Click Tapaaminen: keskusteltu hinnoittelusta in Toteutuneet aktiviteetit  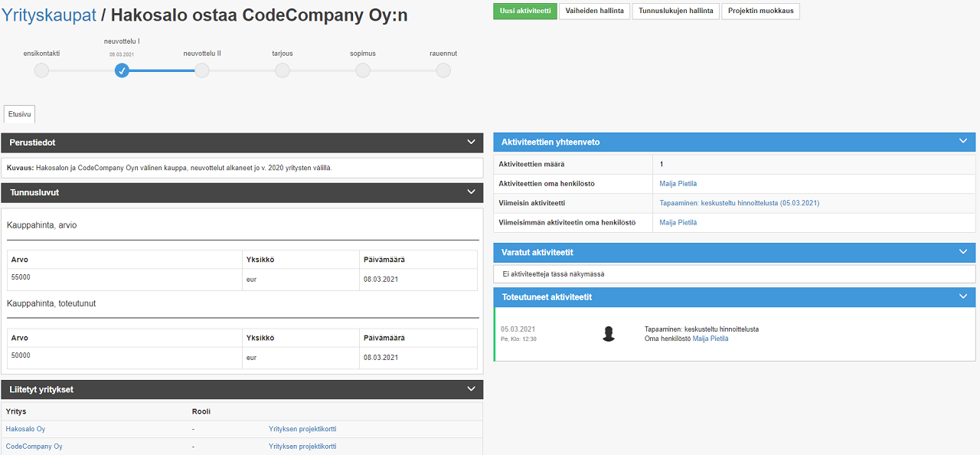(x=702, y=329)
